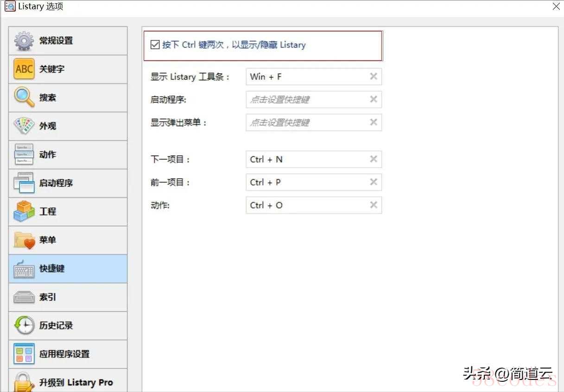Screen dimensions: 564x392
Task: Open the 应用程序设置 section
Action: [x=68, y=354]
